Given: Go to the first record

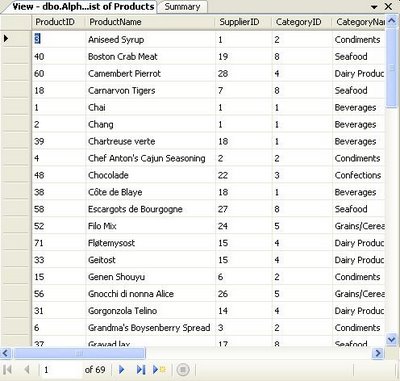Looking at the screenshot, I should click(x=8, y=369).
